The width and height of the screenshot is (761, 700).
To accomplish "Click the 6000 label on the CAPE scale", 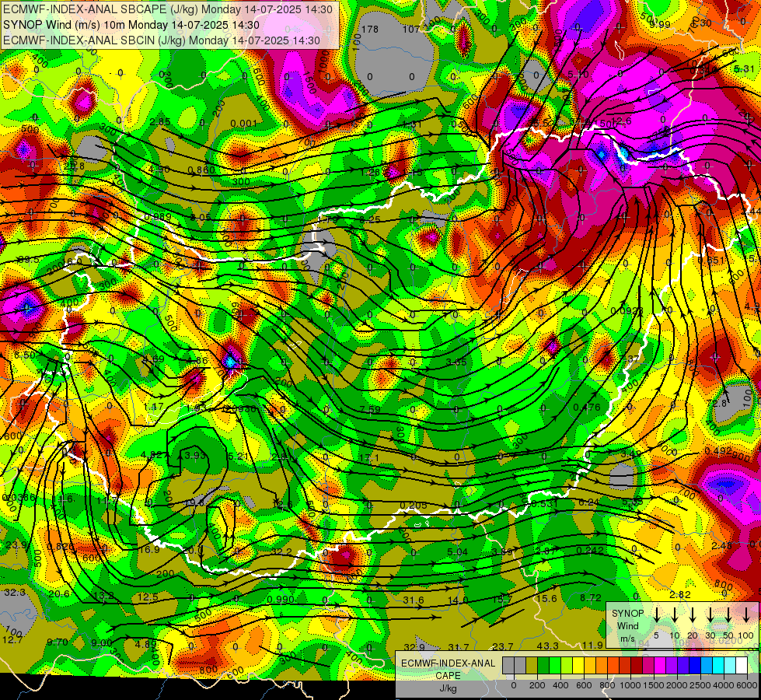I will pos(747,685).
